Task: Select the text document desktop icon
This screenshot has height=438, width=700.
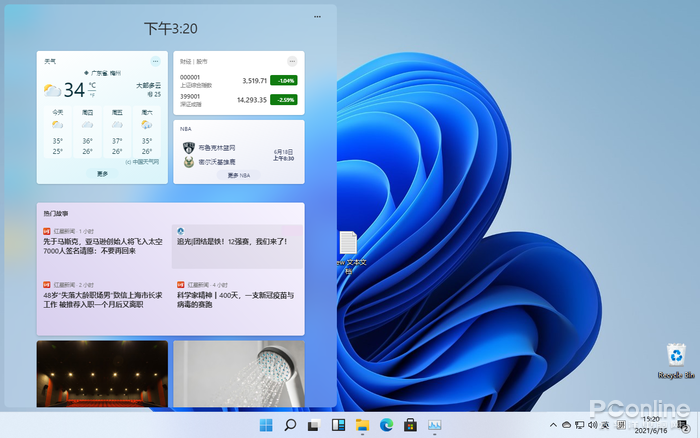Action: [x=348, y=245]
